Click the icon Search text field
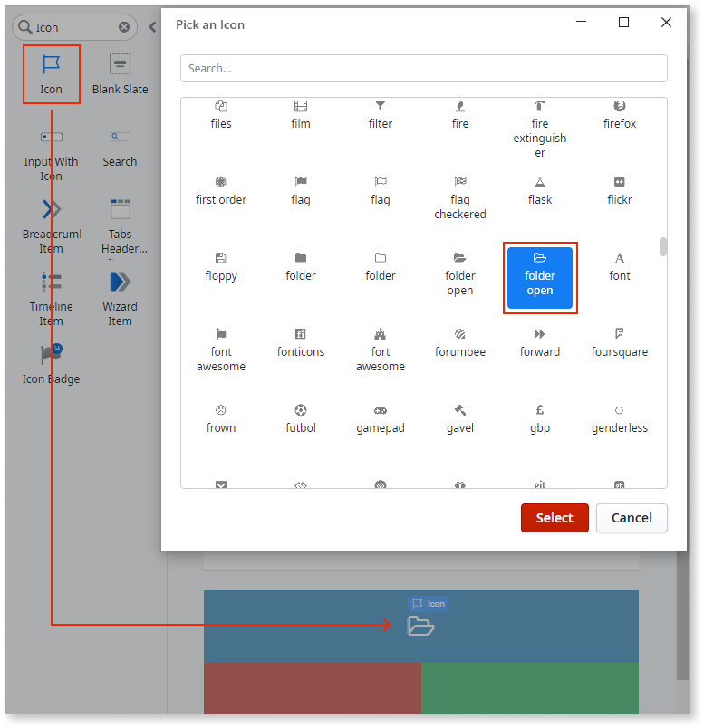704x728 pixels. 423,68
